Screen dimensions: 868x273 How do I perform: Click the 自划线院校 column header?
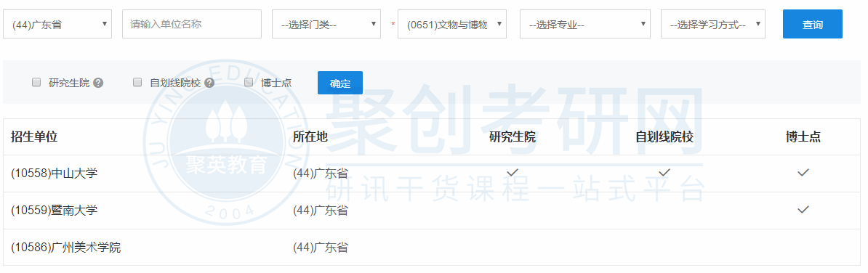665,137
